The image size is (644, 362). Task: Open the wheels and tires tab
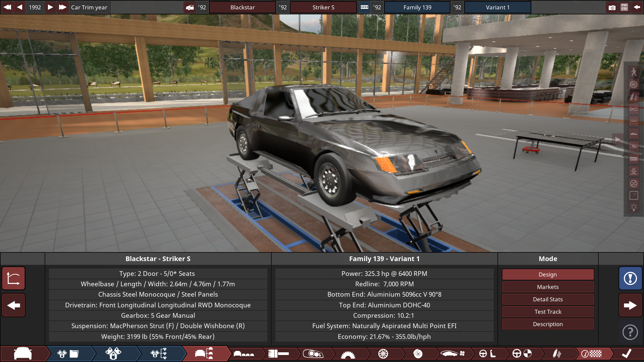click(383, 354)
